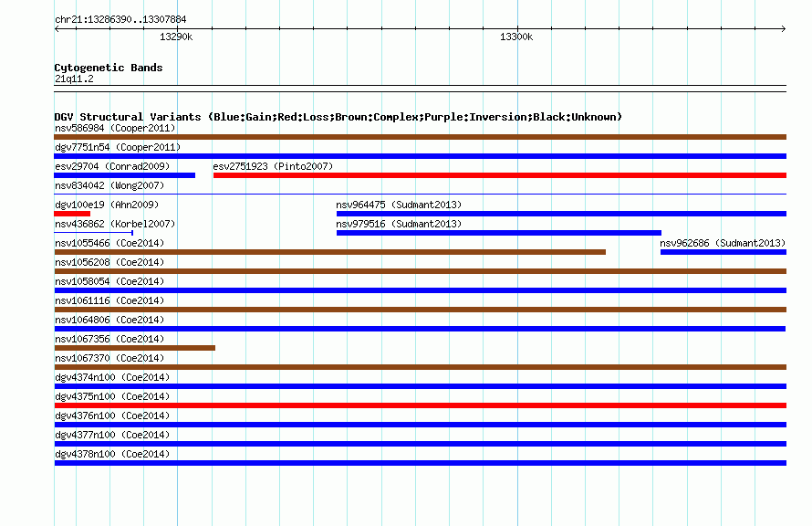Select the short brown nsv1067356 bar
812x526 pixels.
coord(135,348)
